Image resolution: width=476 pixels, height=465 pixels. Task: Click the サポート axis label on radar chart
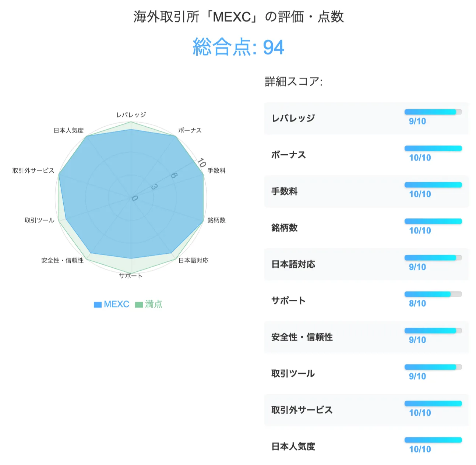[x=131, y=276]
